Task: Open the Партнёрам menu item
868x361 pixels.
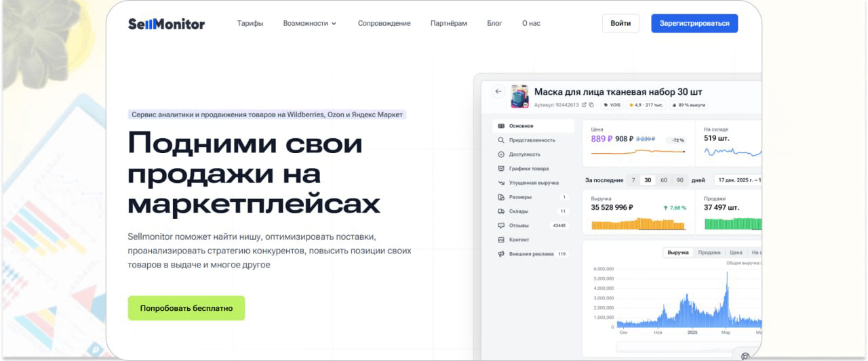Action: (449, 24)
